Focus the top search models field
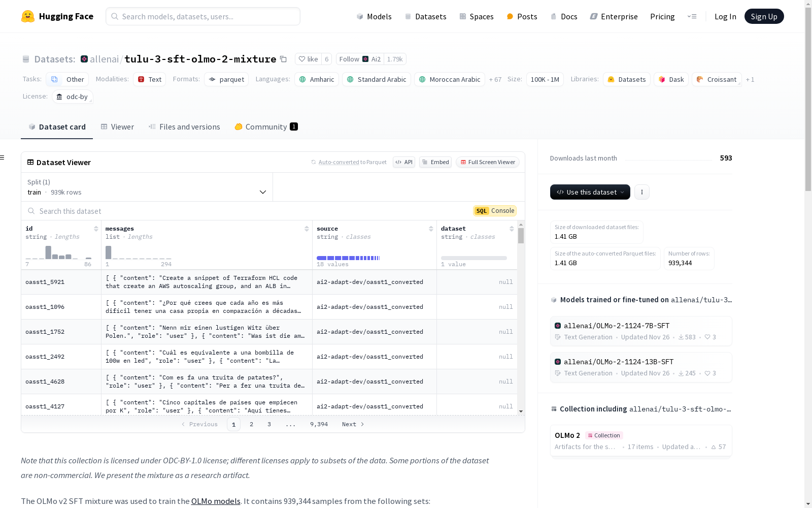812x508 pixels. (x=203, y=16)
